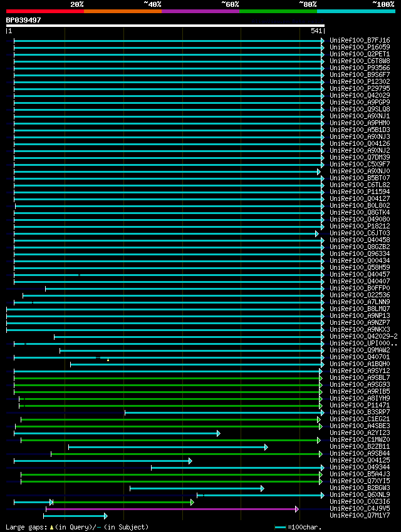401x532 pixels.
Task: Select the UniRef100_A7LNN9 label
Action: pos(360,302)
